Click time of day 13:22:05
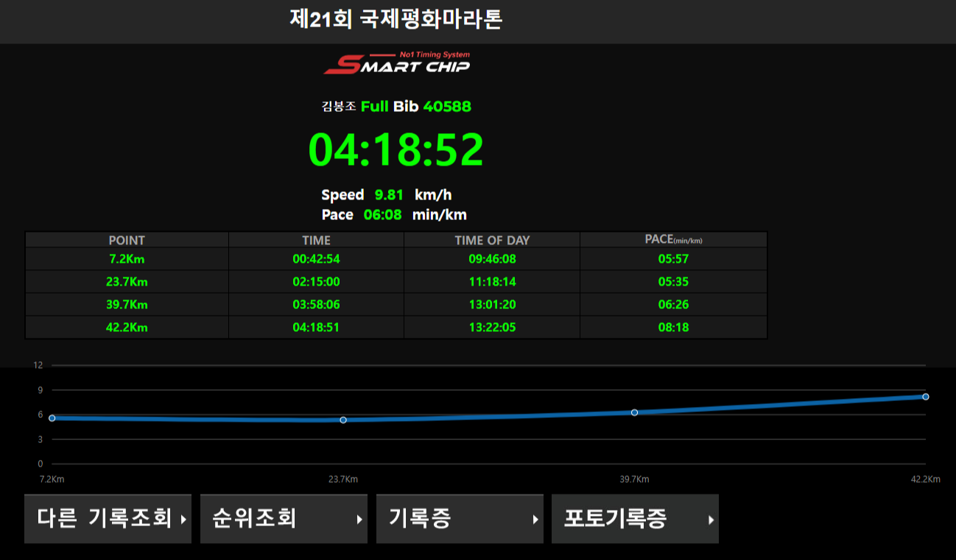Screen dimensions: 956x560 pos(492,327)
